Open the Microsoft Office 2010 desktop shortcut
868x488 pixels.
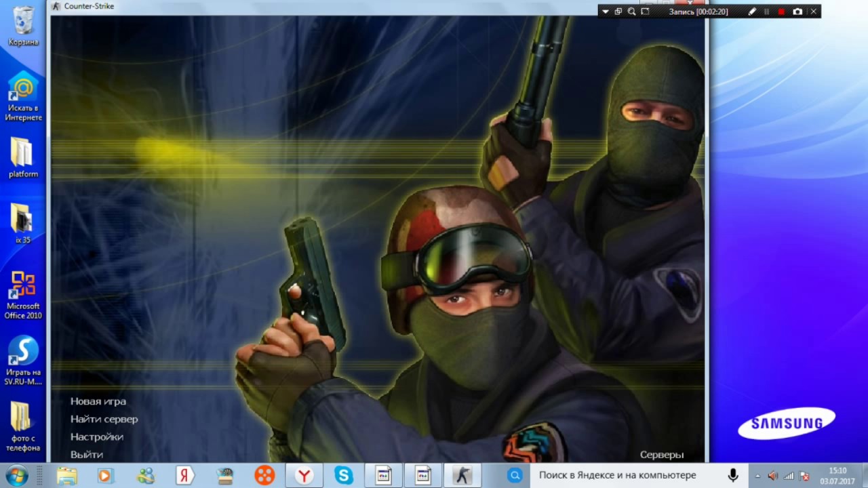[23, 295]
